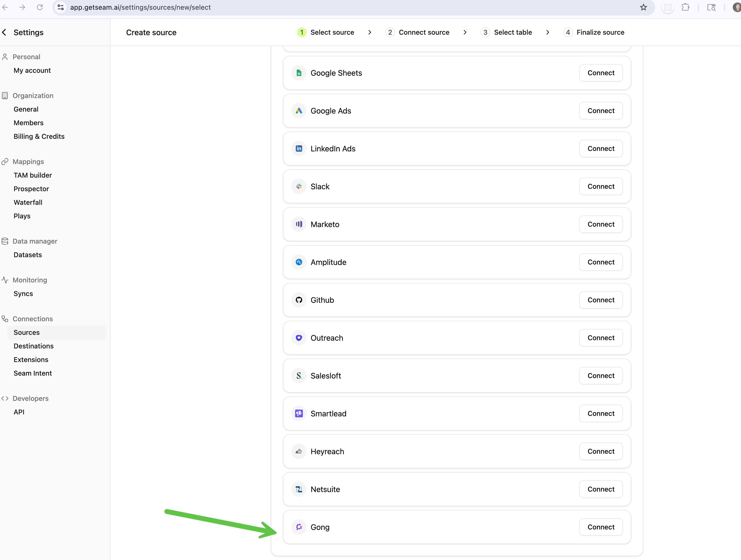The height and width of the screenshot is (560, 741).
Task: Click the Smartlead logo icon
Action: click(299, 413)
